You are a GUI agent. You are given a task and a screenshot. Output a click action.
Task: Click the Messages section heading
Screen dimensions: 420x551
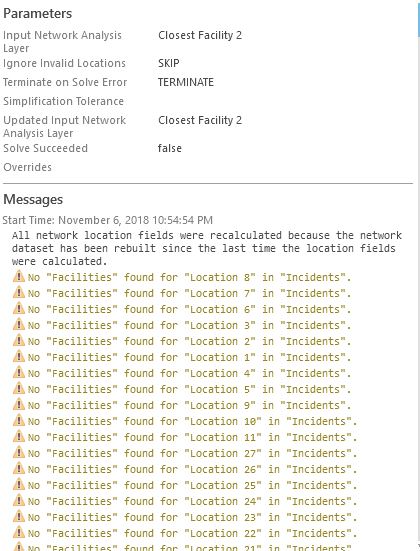pos(33,199)
